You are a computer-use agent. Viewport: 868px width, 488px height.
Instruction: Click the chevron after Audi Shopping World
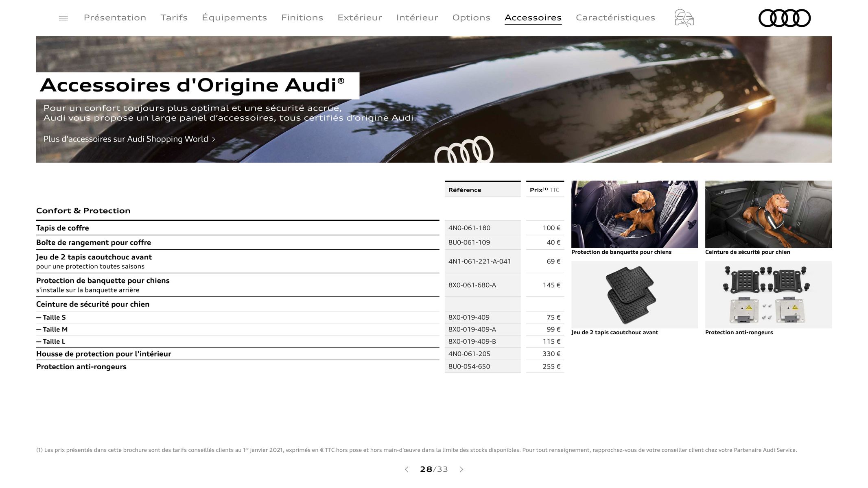click(214, 139)
